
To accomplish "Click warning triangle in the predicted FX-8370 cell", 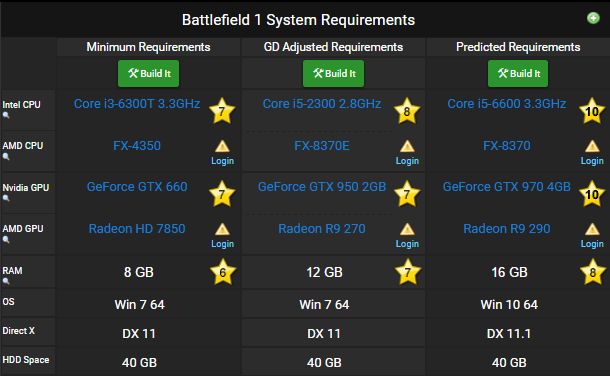I will [x=592, y=146].
